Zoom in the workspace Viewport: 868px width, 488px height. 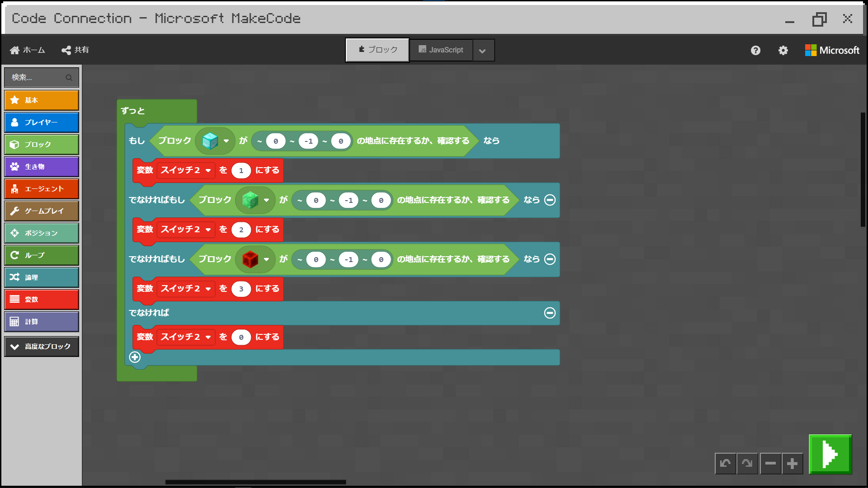pyautogui.click(x=792, y=464)
